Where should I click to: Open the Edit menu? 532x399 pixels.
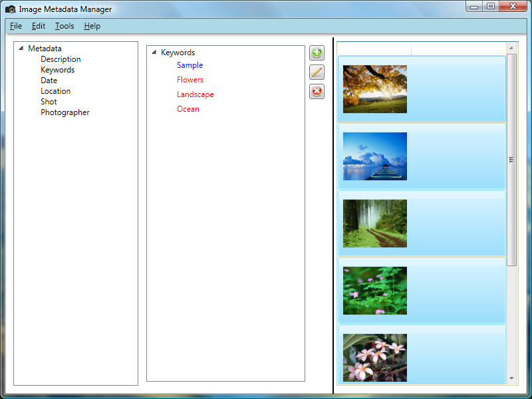click(39, 26)
